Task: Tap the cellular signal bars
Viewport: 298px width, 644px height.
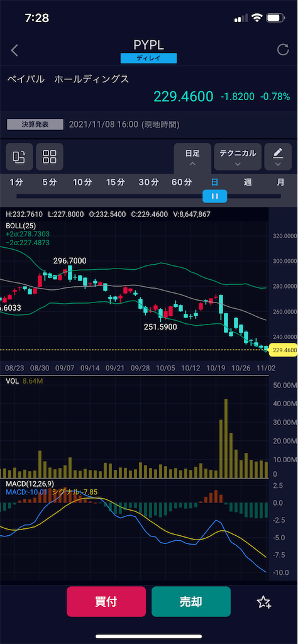Action: [241, 18]
